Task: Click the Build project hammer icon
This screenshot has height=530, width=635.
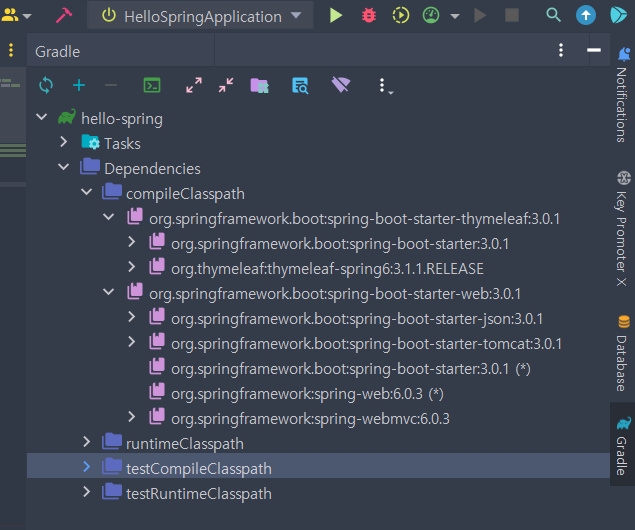Action: click(64, 16)
